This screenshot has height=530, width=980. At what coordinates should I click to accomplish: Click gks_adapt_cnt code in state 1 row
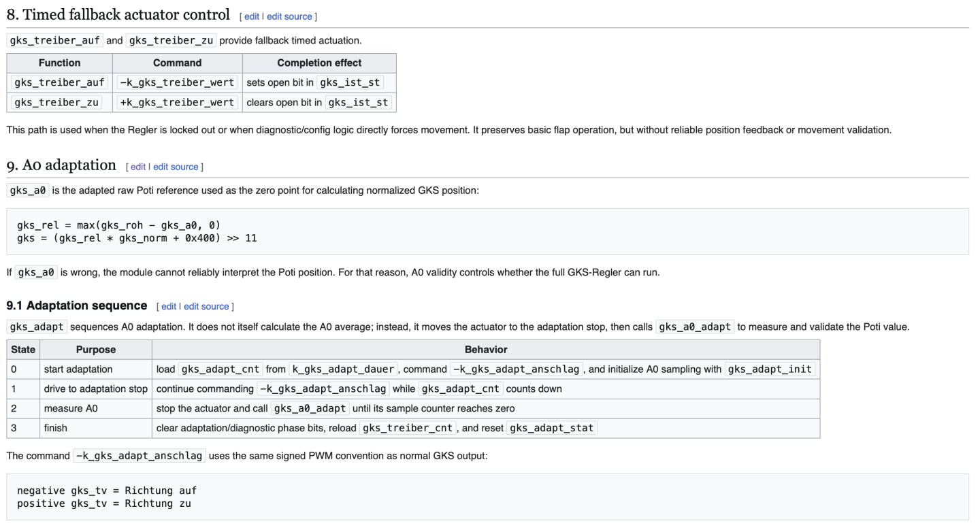(461, 389)
